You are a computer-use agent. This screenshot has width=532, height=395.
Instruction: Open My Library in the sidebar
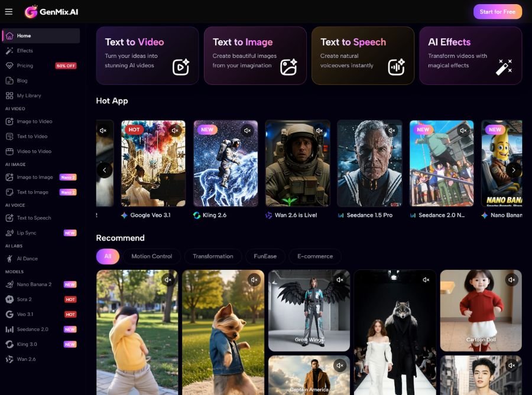pyautogui.click(x=28, y=96)
